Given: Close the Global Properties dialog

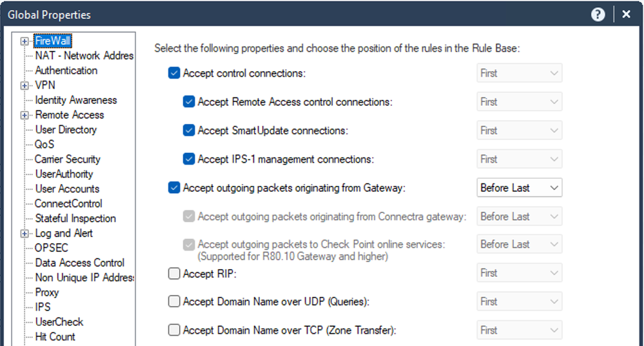Looking at the screenshot, I should click(627, 14).
